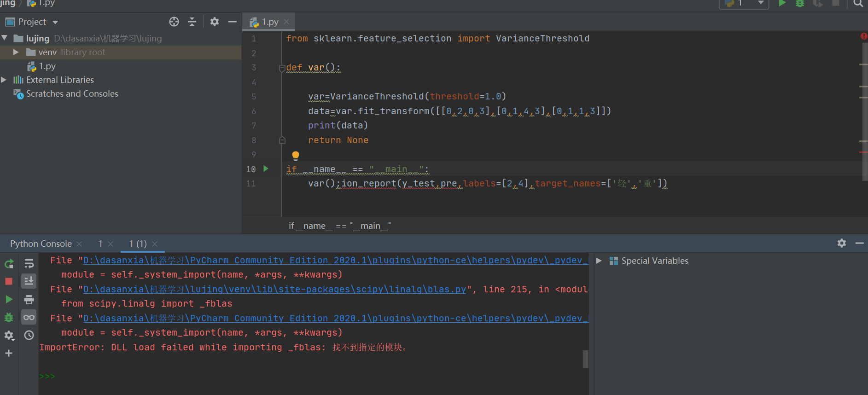The width and height of the screenshot is (868, 395).
Task: Switch to console tab named 1
Action: pos(100,244)
